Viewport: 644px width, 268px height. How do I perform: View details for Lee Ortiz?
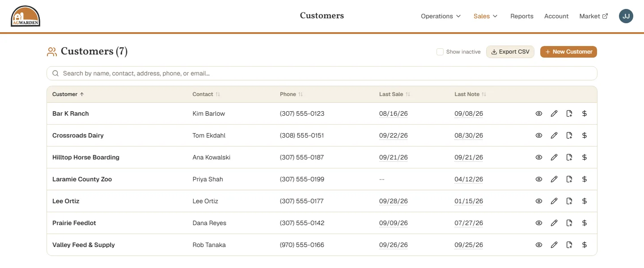tap(539, 201)
